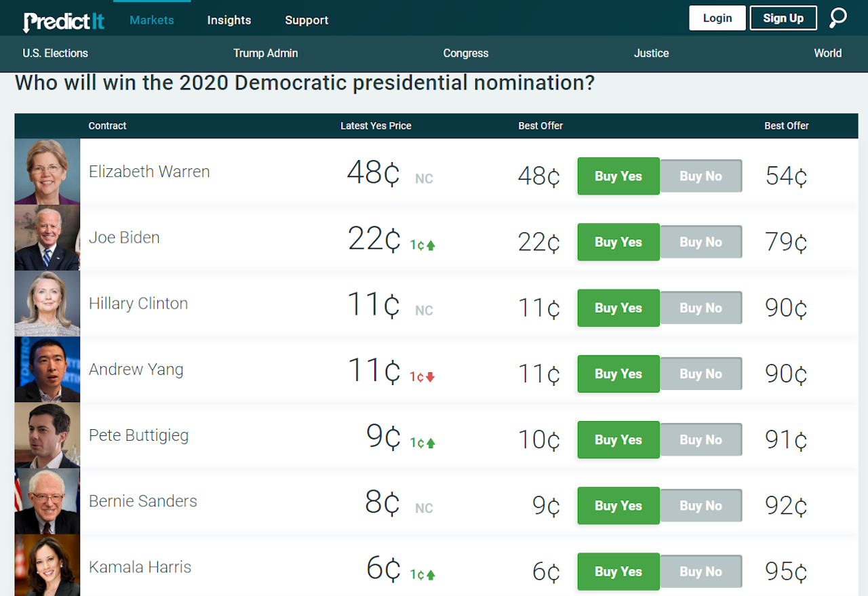Select the Trump Admin category
868x596 pixels.
click(x=266, y=53)
